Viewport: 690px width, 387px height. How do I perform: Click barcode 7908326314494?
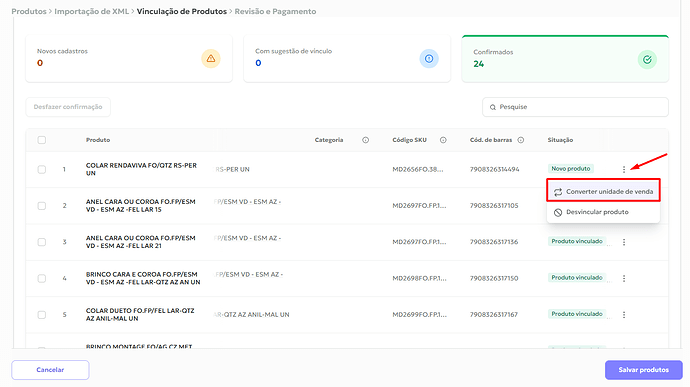coord(494,170)
